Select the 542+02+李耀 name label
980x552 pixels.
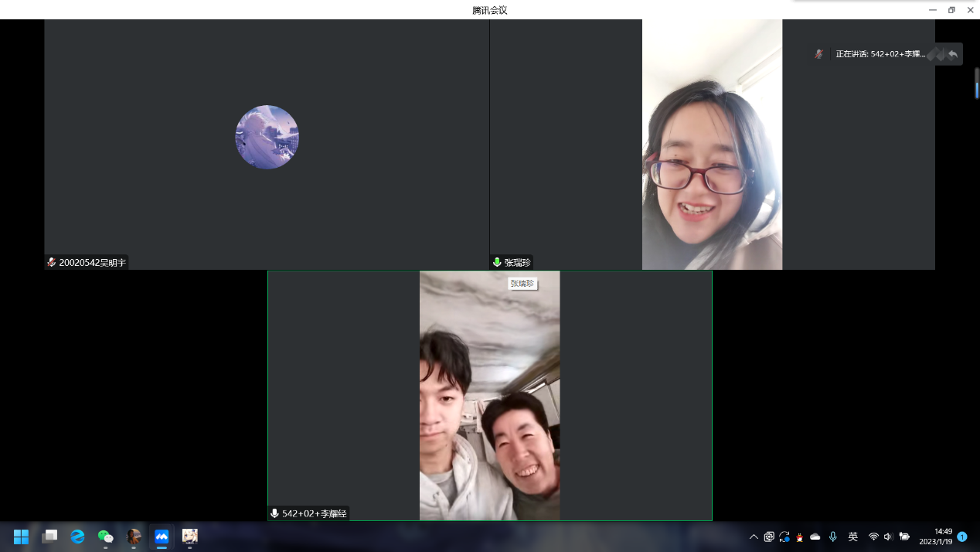315,513
